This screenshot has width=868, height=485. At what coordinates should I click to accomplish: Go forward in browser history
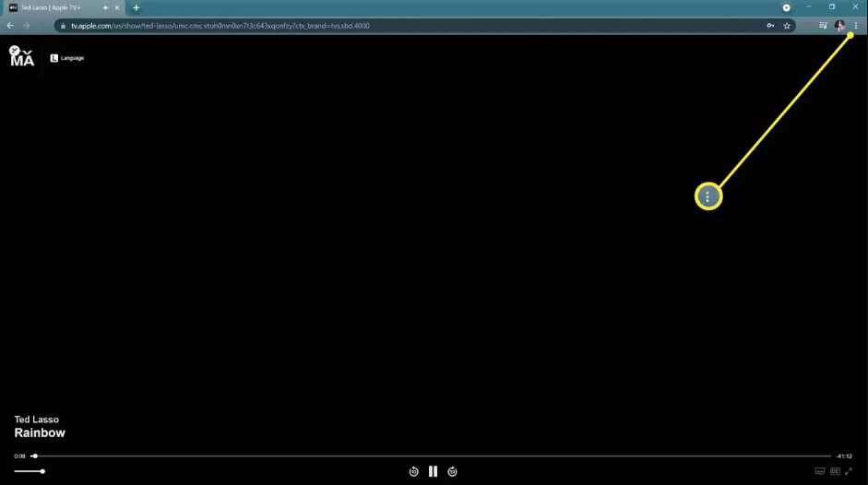point(27,26)
